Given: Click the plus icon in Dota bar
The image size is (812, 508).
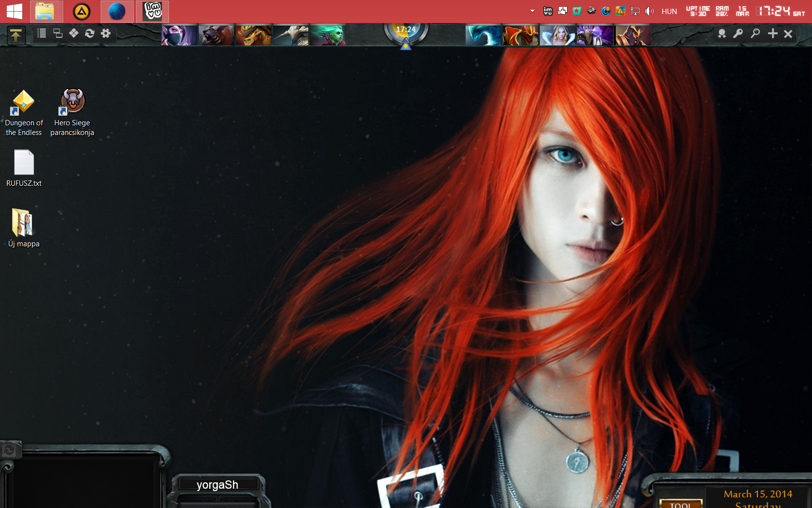Looking at the screenshot, I should click(x=772, y=33).
